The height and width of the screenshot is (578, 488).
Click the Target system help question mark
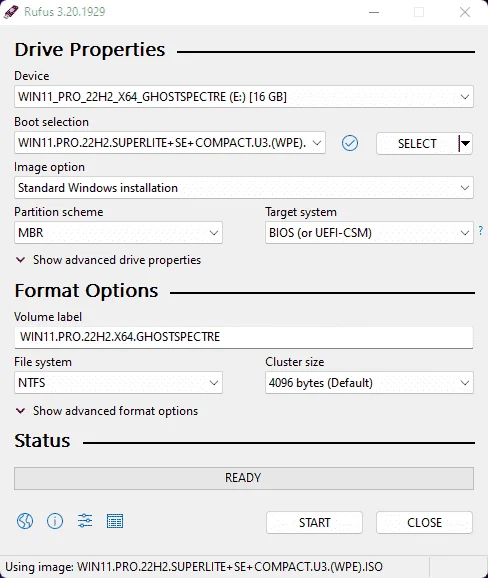coord(481,231)
